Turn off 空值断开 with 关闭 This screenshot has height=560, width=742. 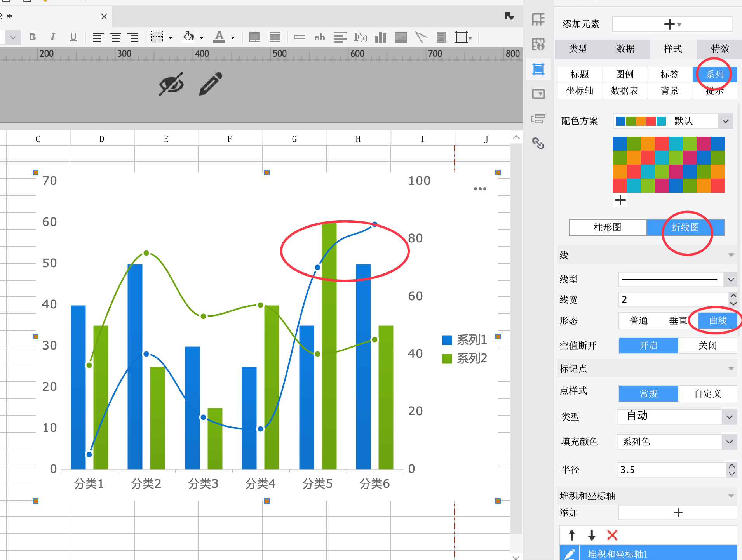coord(707,346)
